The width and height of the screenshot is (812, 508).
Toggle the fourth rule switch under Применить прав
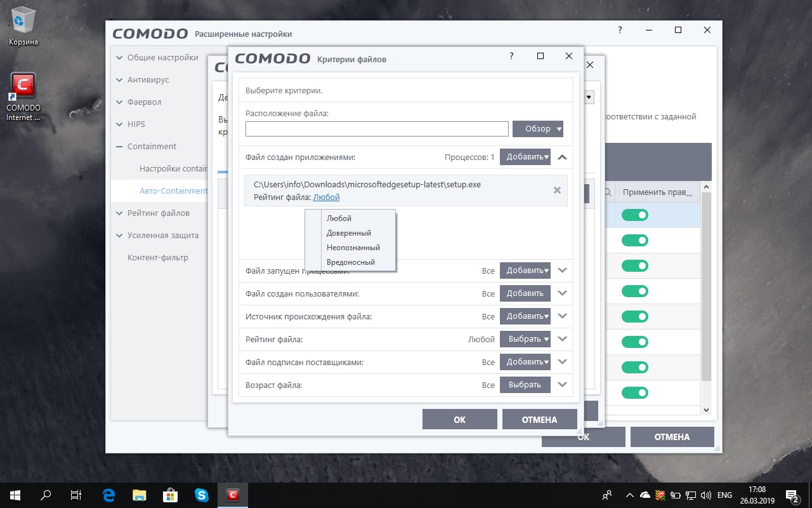pos(635,291)
